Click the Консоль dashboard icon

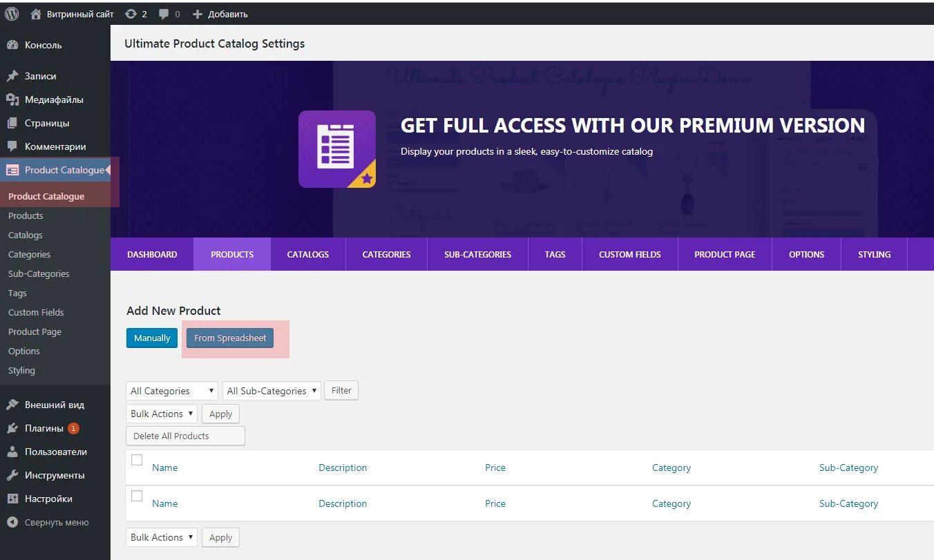pyautogui.click(x=12, y=45)
